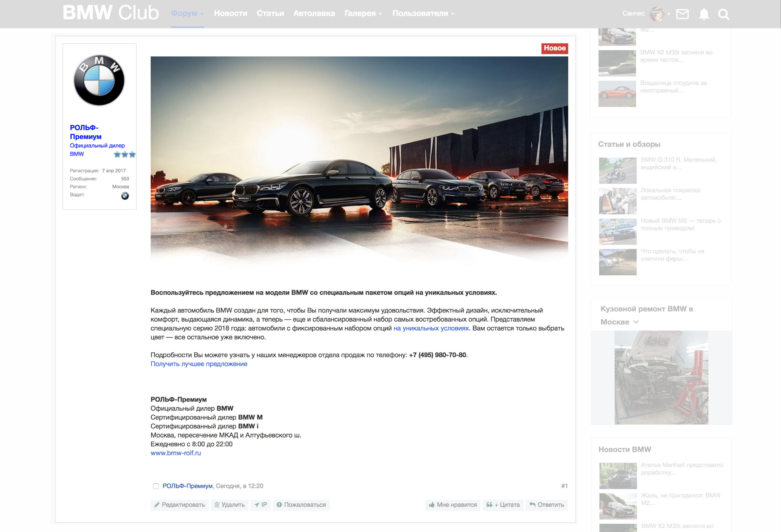Click the Ответить button
Viewport: 781px width, 532px height.
(546, 505)
